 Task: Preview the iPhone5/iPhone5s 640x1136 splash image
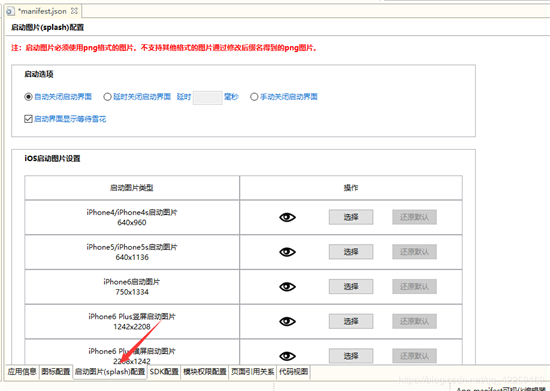287,252
